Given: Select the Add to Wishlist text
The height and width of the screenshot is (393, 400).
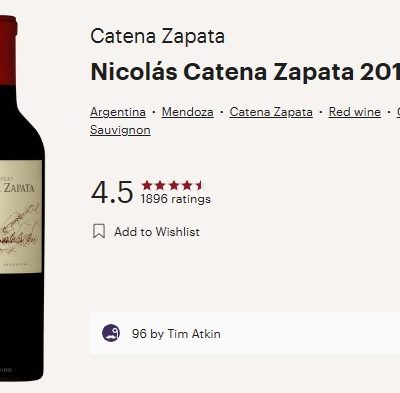Looking at the screenshot, I should coord(157,232).
